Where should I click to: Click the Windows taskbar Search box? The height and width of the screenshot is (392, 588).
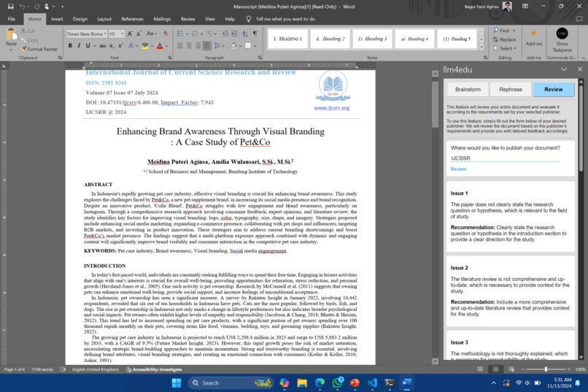231,383
